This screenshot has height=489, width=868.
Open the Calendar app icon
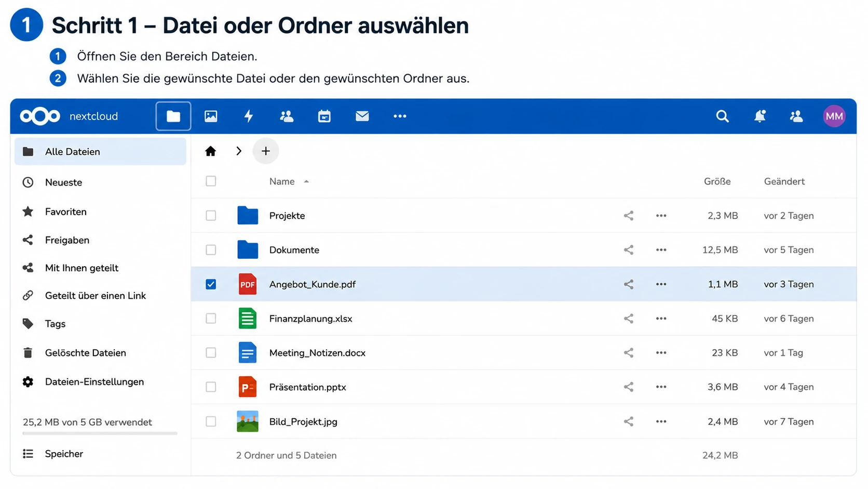click(324, 116)
